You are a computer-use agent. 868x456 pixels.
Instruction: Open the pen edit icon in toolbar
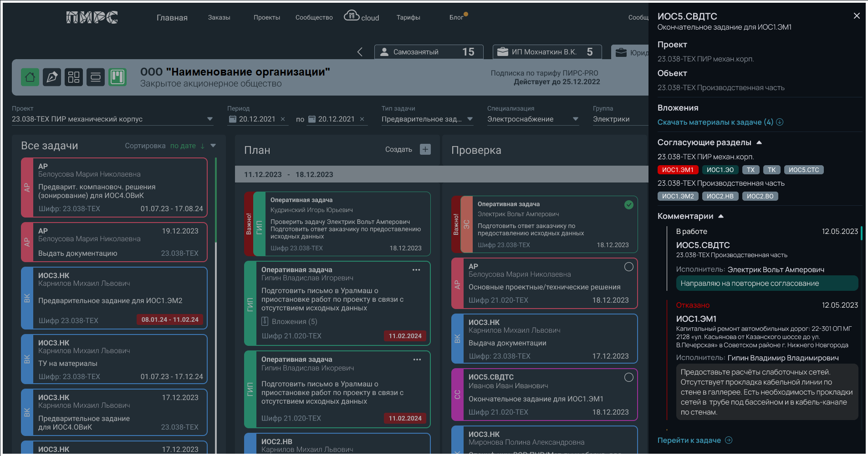(52, 77)
